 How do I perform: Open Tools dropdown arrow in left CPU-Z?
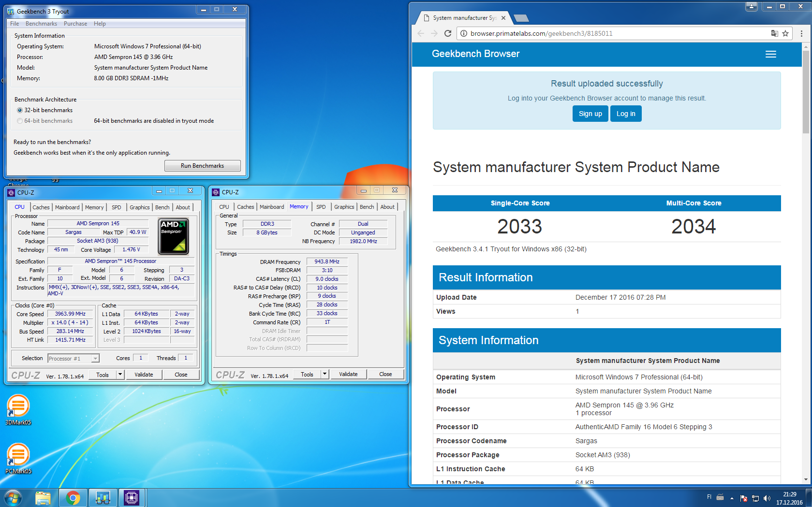pyautogui.click(x=120, y=375)
